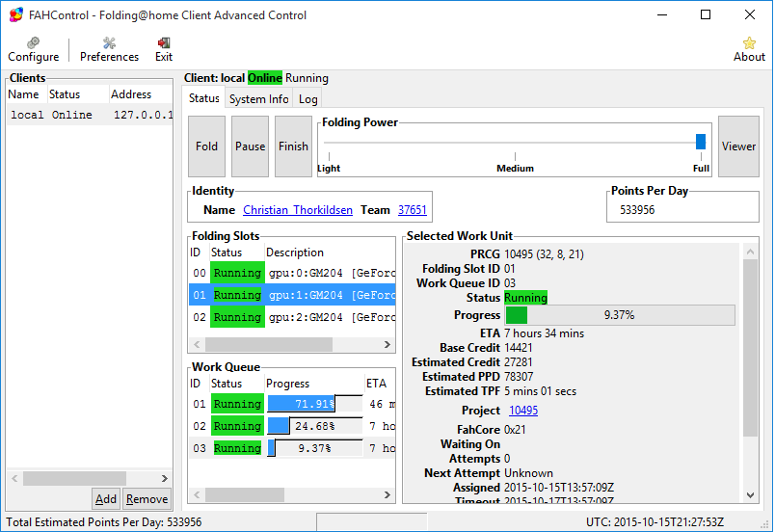Select folding slot 01 gpu:1:GM204
The image size is (775, 532).
point(292,295)
